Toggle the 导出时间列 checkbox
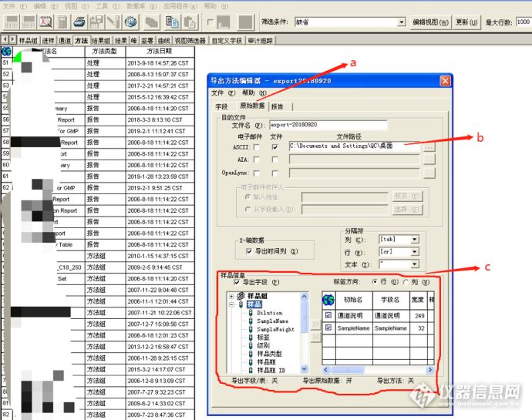 click(249, 251)
